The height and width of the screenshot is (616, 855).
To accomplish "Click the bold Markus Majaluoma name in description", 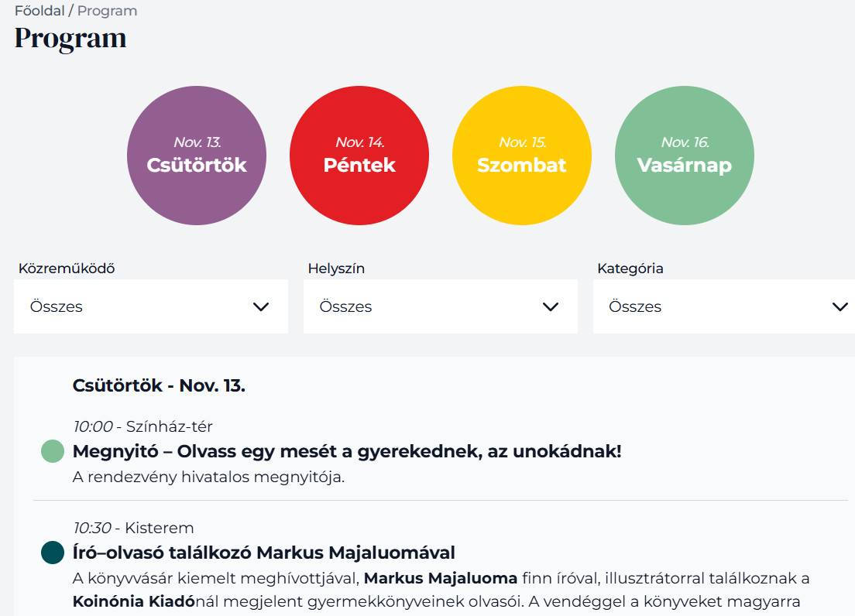I will 441,578.
